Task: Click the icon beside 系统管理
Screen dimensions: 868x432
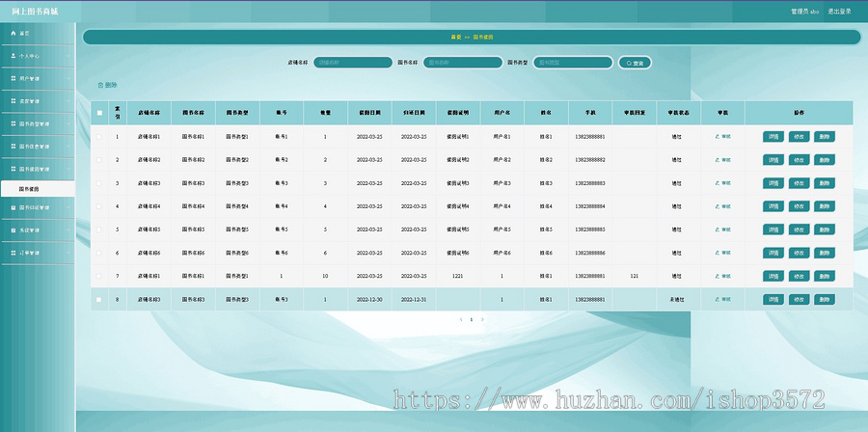Action: tap(14, 230)
